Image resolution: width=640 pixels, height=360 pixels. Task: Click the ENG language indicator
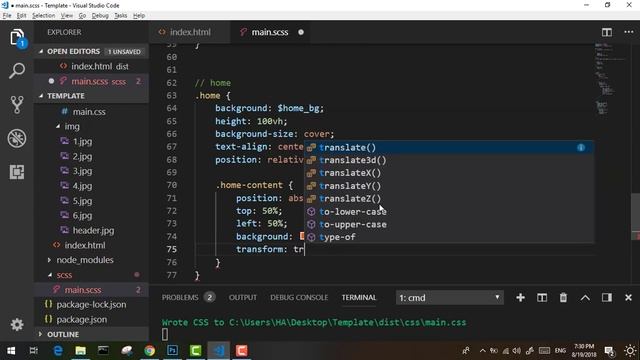pos(560,351)
